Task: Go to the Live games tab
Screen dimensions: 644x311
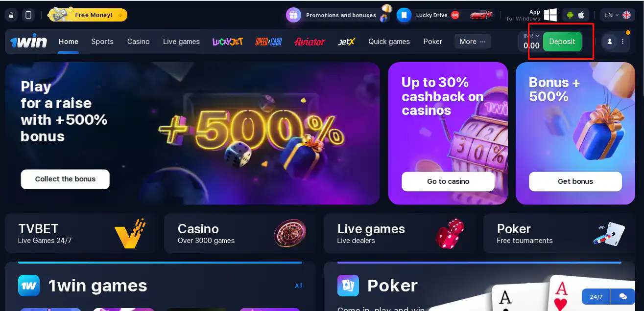Action: 181,42
